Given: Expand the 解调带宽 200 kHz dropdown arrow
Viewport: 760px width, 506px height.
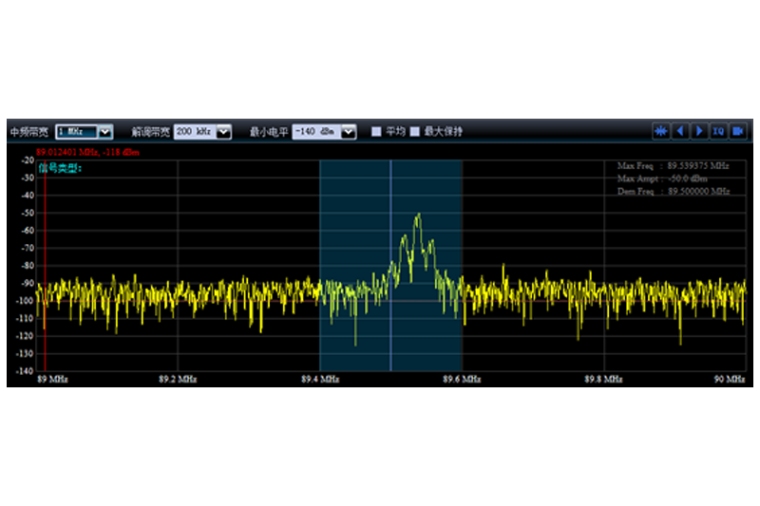Looking at the screenshot, I should click(224, 131).
